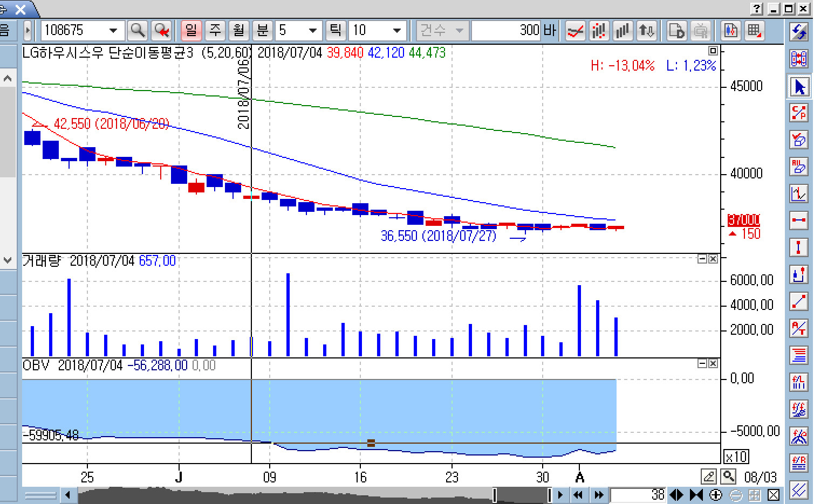
Task: Click the fast-forward button on chart scrollbar
Action: tap(599, 495)
